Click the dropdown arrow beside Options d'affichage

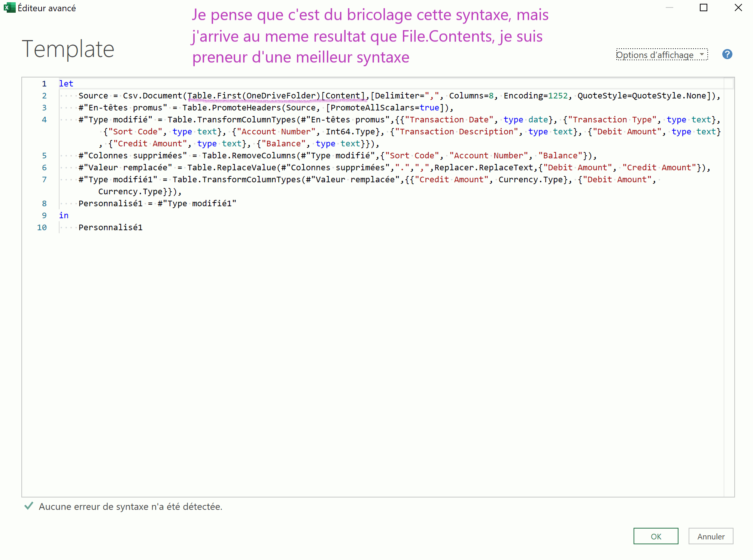click(x=702, y=54)
